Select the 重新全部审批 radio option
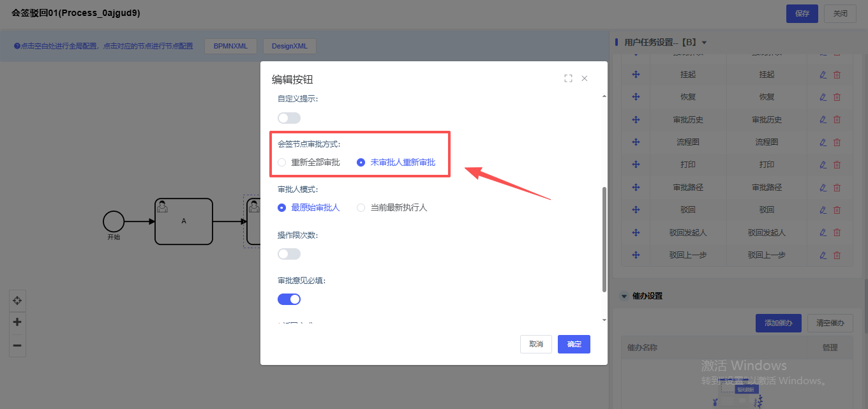868x409 pixels. 282,163
